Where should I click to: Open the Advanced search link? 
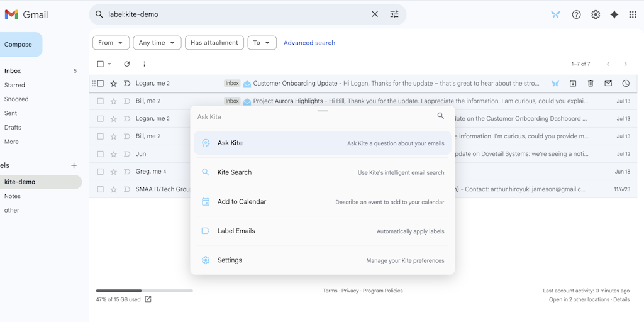click(x=309, y=43)
